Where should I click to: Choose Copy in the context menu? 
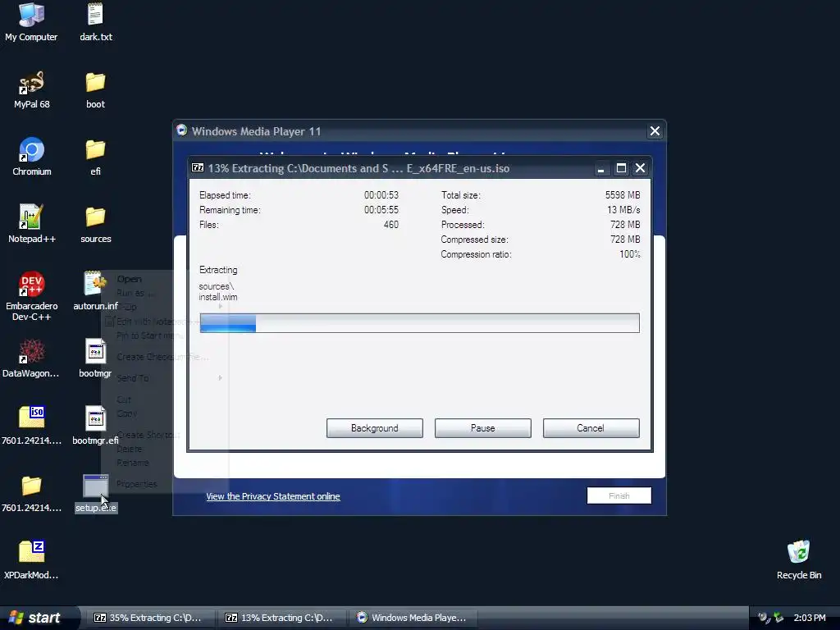pos(165,413)
